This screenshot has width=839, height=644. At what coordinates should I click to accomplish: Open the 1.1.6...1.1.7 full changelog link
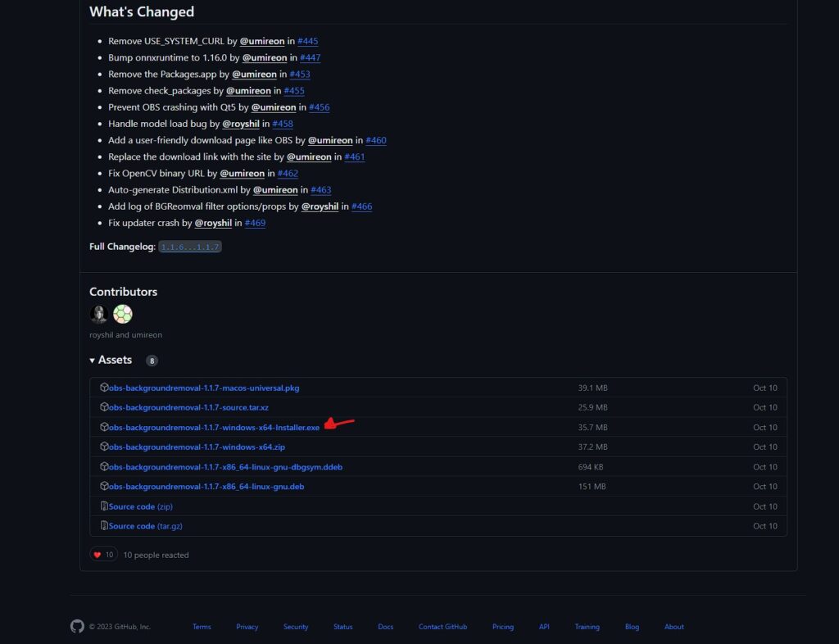click(190, 247)
